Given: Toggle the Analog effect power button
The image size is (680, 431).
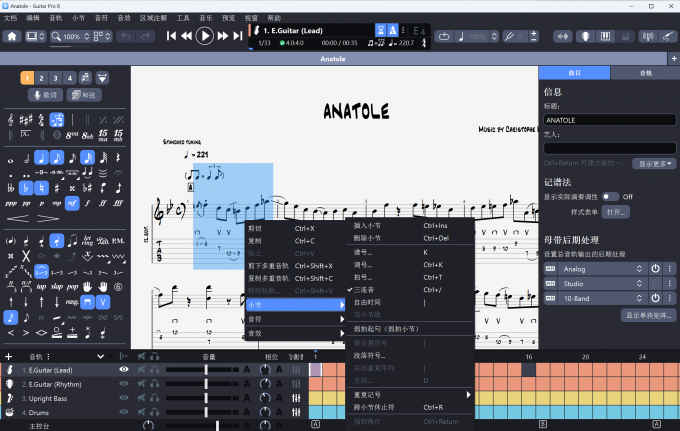Looking at the screenshot, I should [656, 268].
